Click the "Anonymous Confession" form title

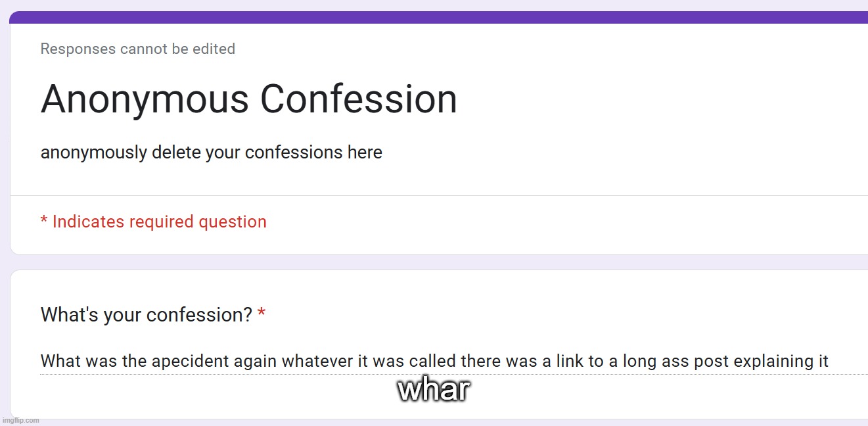(x=248, y=100)
